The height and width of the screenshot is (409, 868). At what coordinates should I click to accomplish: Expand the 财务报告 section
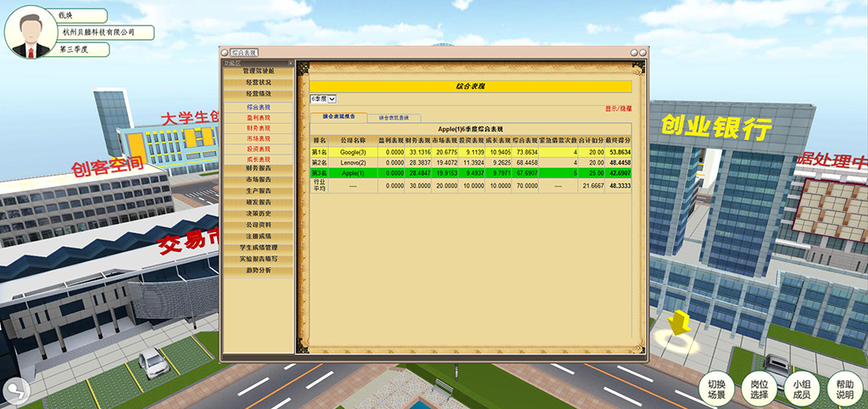tap(258, 169)
